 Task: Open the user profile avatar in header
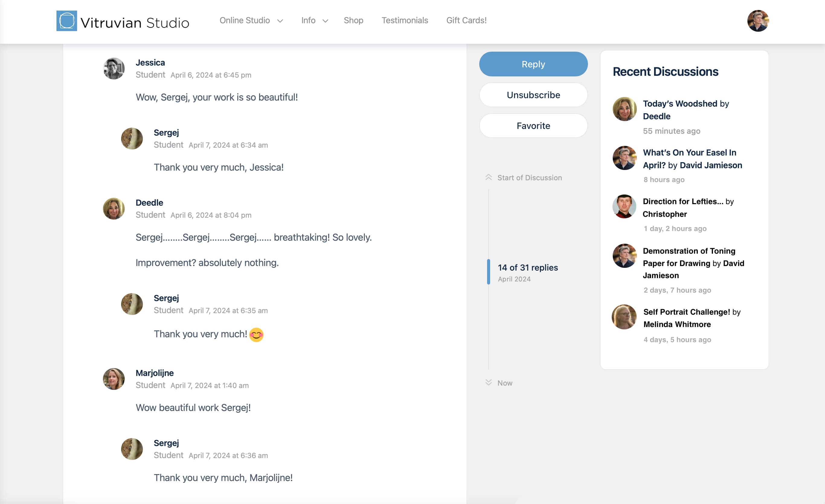click(758, 21)
